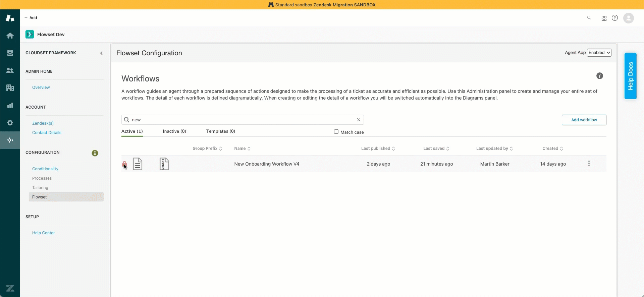644x297 pixels.
Task: Open Tailoring in Configuration menu
Action: (40, 188)
